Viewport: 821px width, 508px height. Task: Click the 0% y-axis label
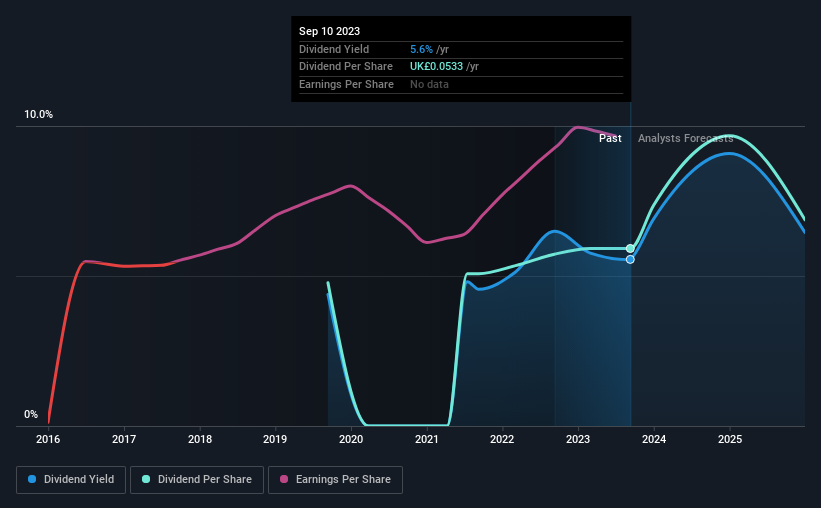(x=31, y=414)
